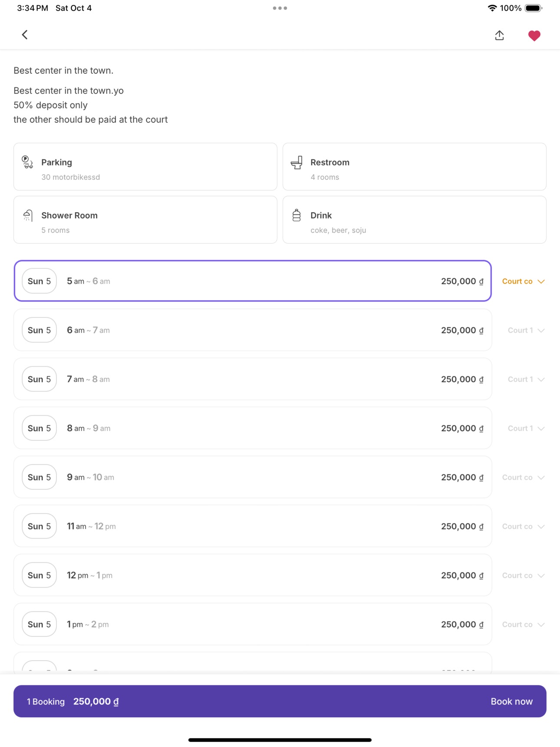Tap the Drink bottle icon

tap(296, 215)
